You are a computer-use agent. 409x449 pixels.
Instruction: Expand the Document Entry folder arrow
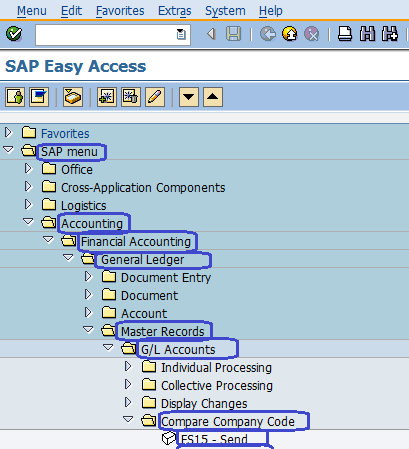coord(88,276)
